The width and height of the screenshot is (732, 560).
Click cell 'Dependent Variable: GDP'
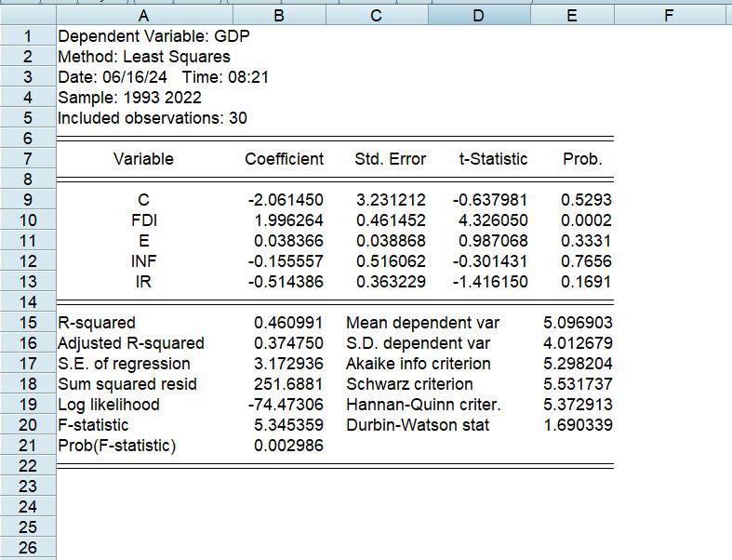[153, 36]
